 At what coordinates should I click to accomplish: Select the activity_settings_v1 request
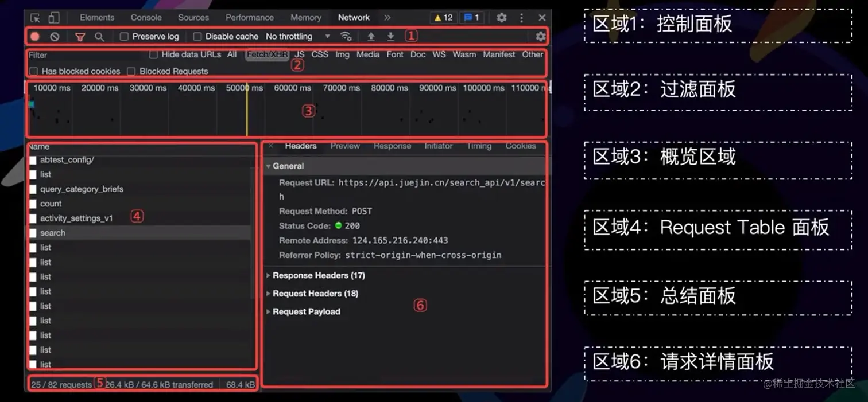click(x=139, y=218)
